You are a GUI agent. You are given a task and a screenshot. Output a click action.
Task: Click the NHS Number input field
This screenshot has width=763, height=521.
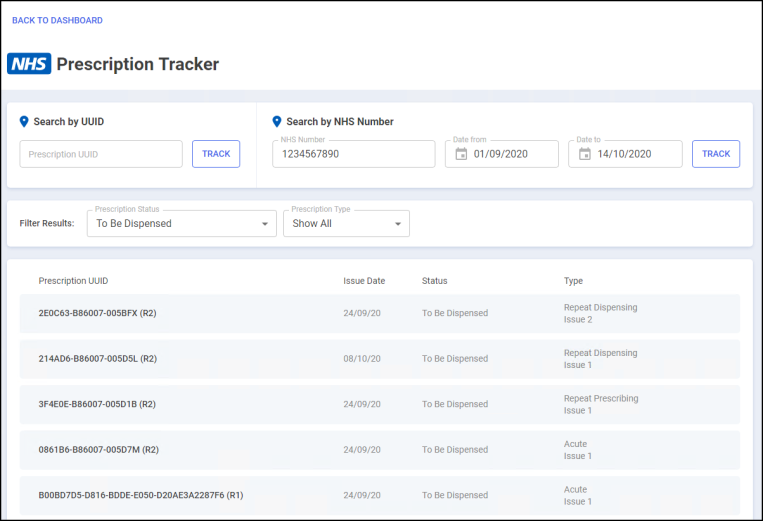(x=353, y=154)
